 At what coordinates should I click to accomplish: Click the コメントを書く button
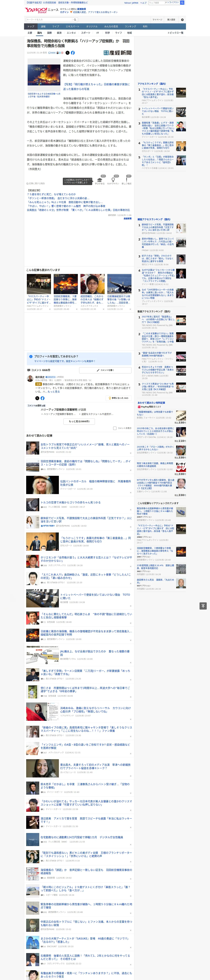click(x=105, y=370)
